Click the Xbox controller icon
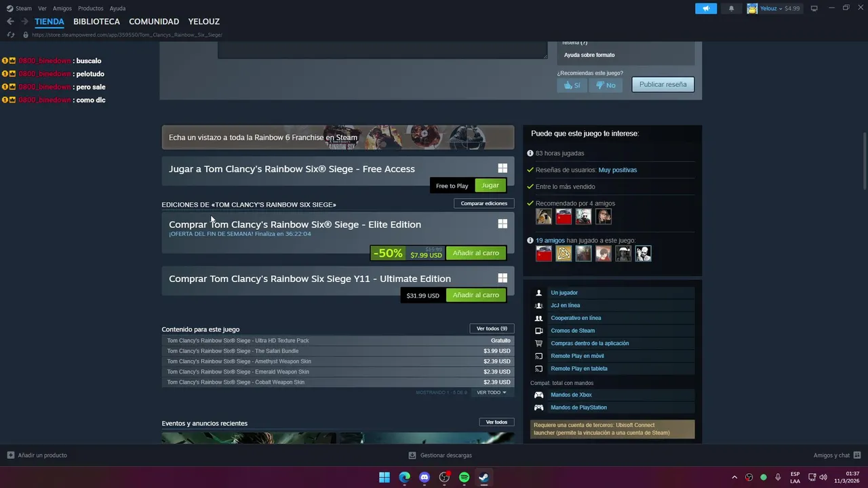The image size is (868, 488). click(539, 395)
